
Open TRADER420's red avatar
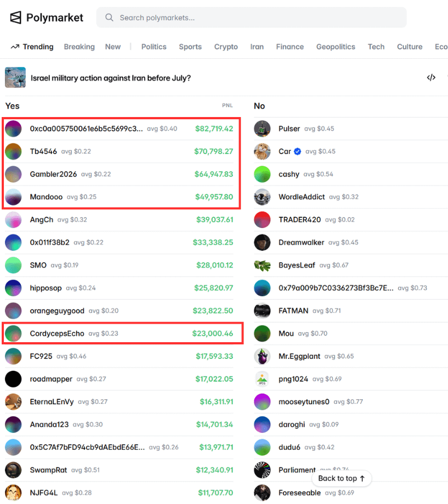pos(262,220)
